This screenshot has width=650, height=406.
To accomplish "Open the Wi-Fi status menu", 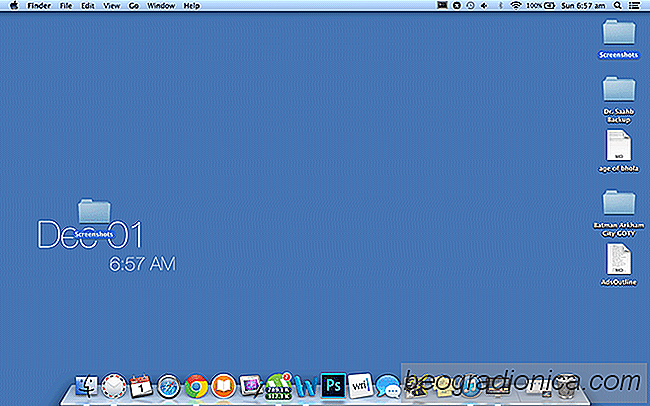I will coord(516,6).
